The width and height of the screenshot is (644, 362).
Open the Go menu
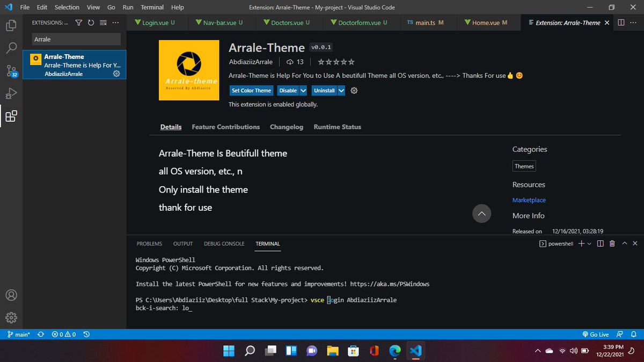coord(111,7)
